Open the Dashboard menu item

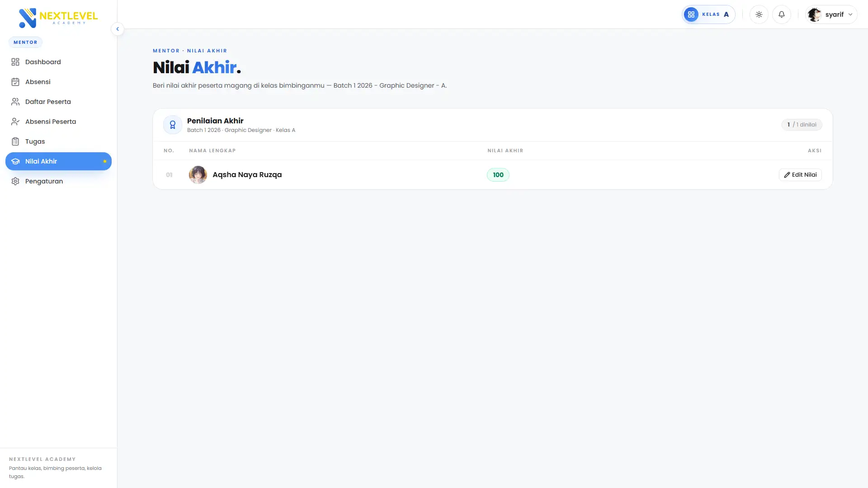pyautogui.click(x=58, y=62)
